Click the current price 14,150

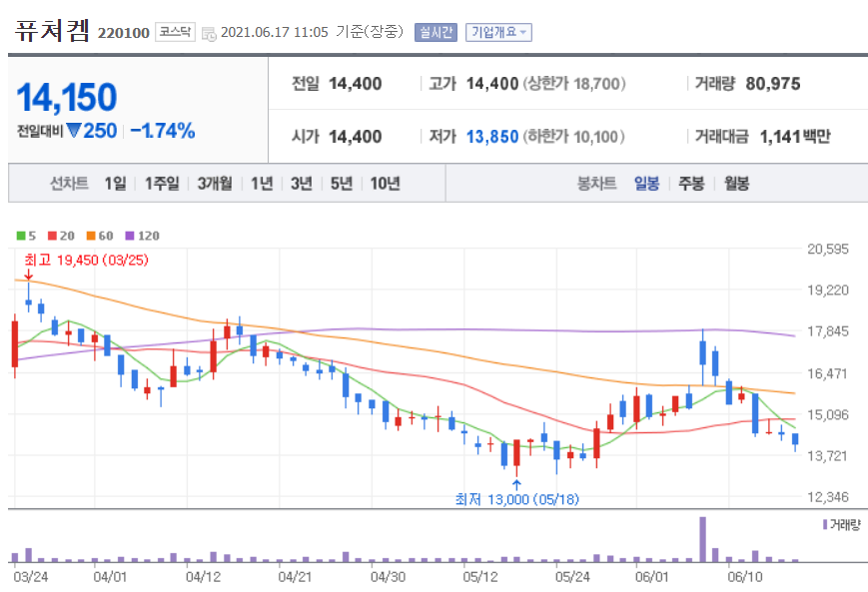pyautogui.click(x=67, y=98)
